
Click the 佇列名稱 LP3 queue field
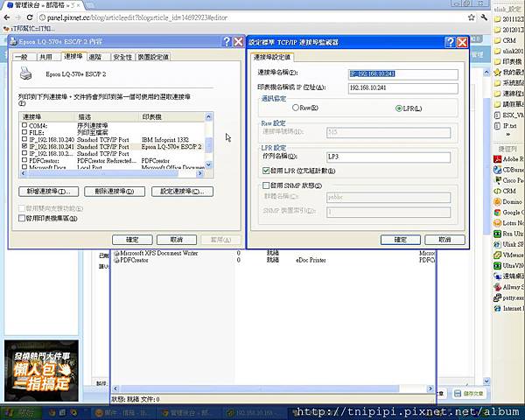pos(388,157)
